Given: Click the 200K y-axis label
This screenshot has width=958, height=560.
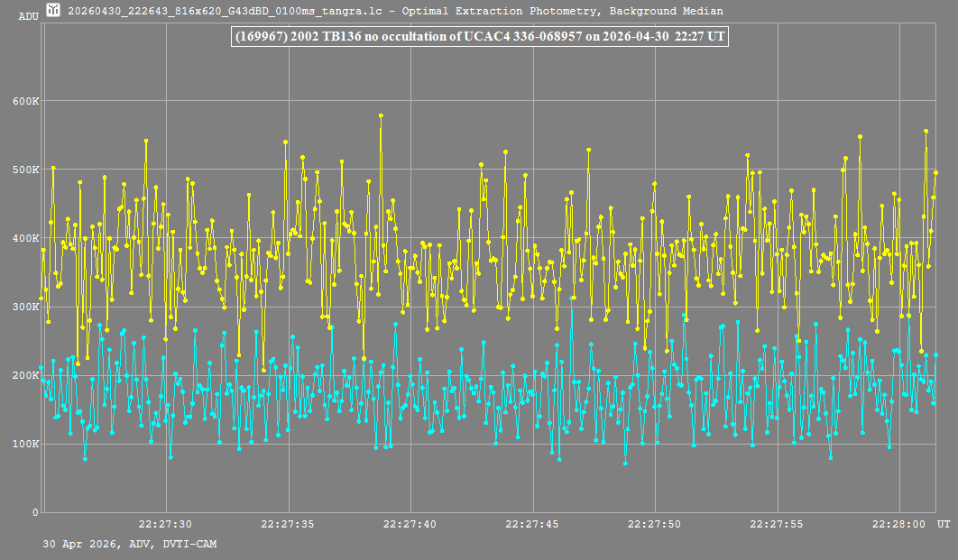Looking at the screenshot, I should tap(25, 375).
